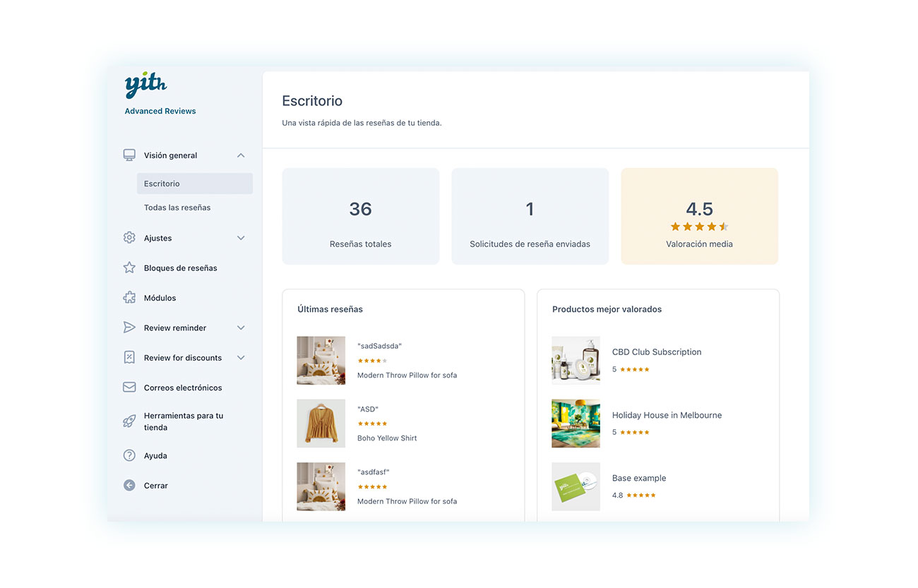Click the pillow thumbnail for "sadSadsda" review
Image resolution: width=918 pixels, height=588 pixels.
(321, 360)
